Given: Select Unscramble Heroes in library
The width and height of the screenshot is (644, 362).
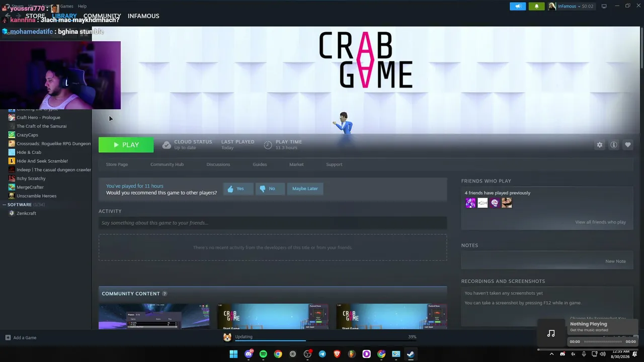Looking at the screenshot, I should 36,196.
